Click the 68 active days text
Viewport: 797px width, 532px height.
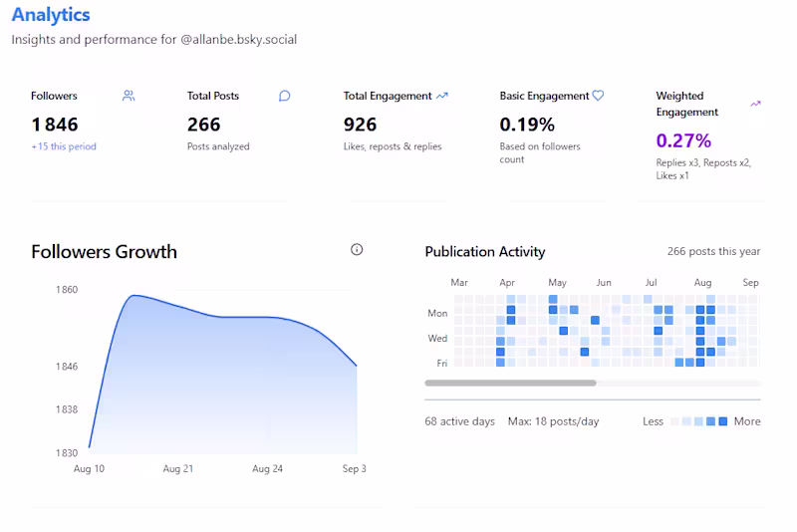pyautogui.click(x=459, y=421)
